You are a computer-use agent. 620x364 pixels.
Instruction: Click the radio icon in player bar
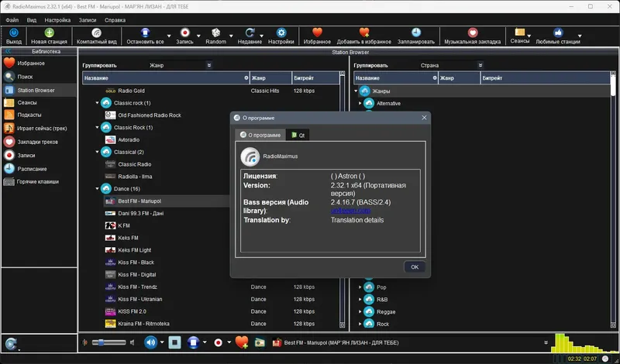tap(260, 342)
